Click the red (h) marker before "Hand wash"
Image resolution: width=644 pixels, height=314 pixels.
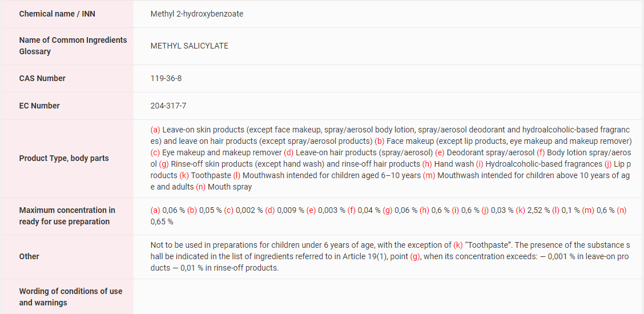click(427, 164)
